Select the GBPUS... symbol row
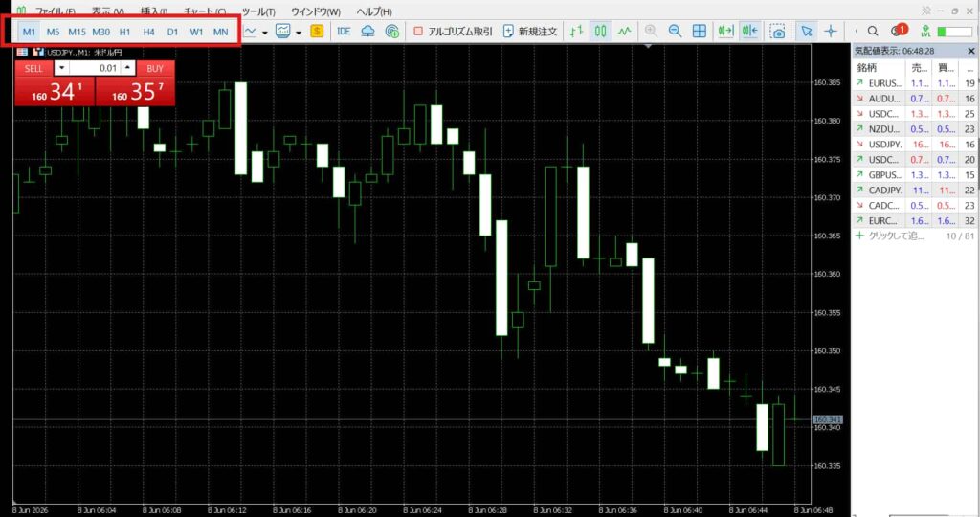Screen dimensions: 980x517 click(914, 175)
